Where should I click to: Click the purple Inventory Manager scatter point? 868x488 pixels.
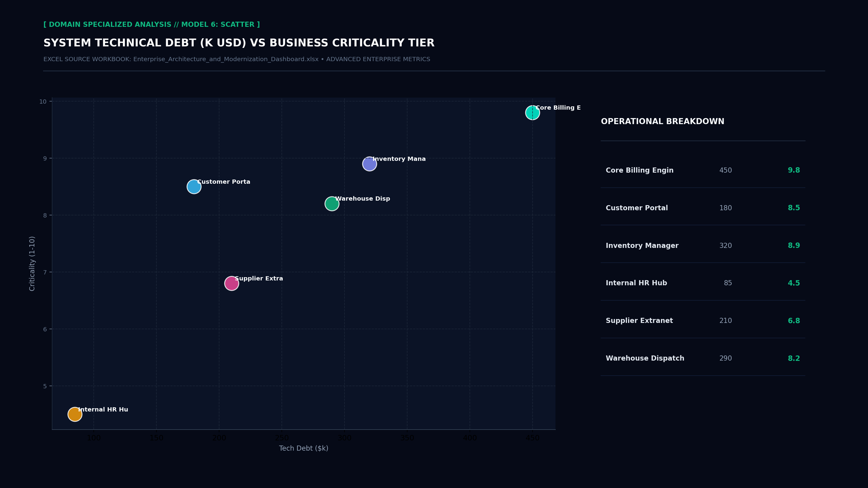coord(369,164)
